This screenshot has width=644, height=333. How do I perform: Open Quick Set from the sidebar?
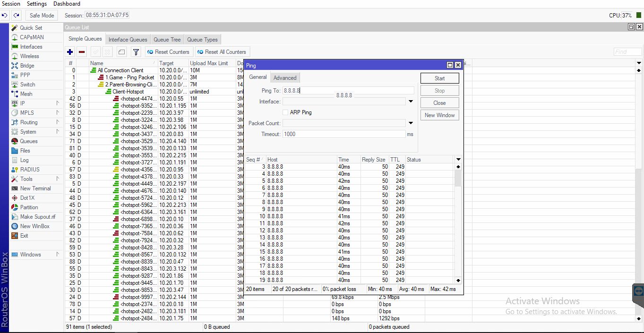pyautogui.click(x=31, y=28)
